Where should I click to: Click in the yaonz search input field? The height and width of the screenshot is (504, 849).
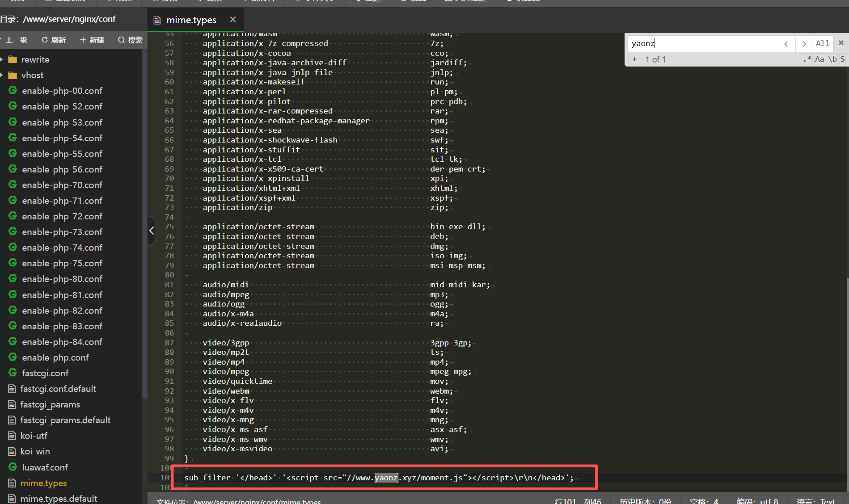702,43
